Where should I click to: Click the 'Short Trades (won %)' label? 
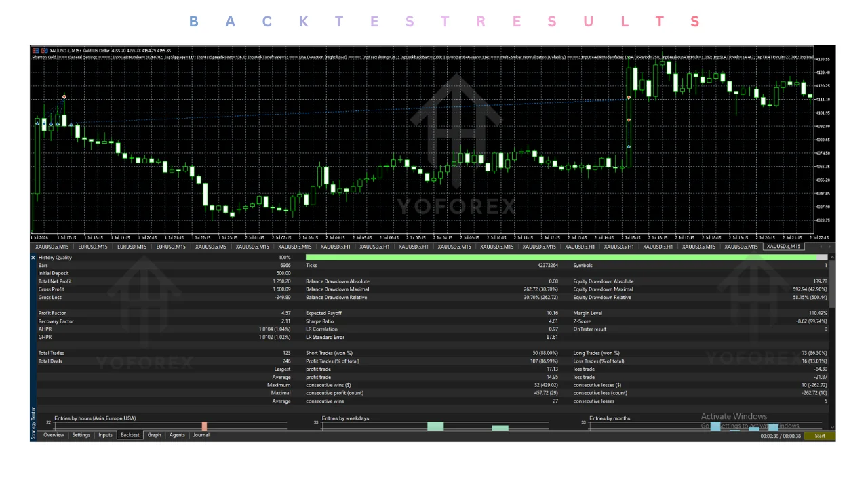click(x=330, y=353)
